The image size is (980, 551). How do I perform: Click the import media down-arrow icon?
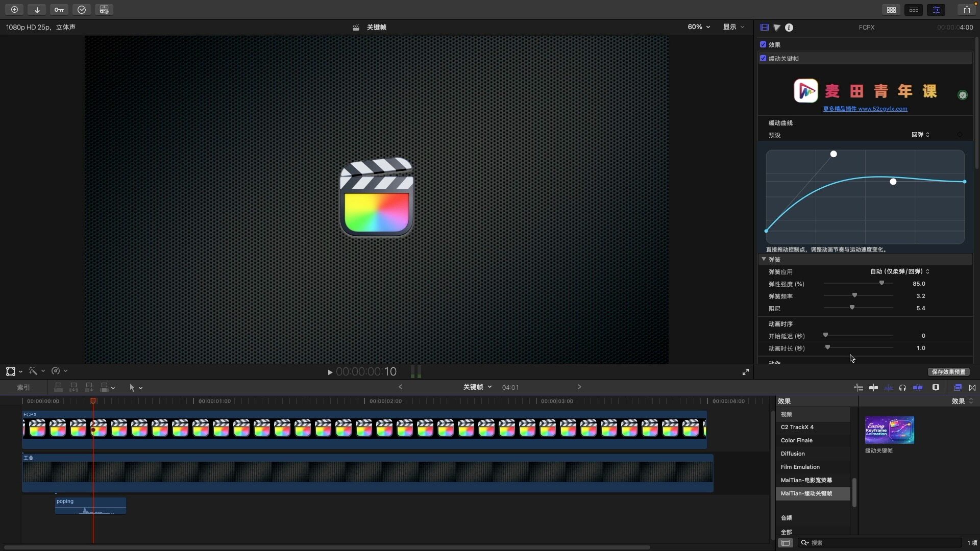point(37,10)
